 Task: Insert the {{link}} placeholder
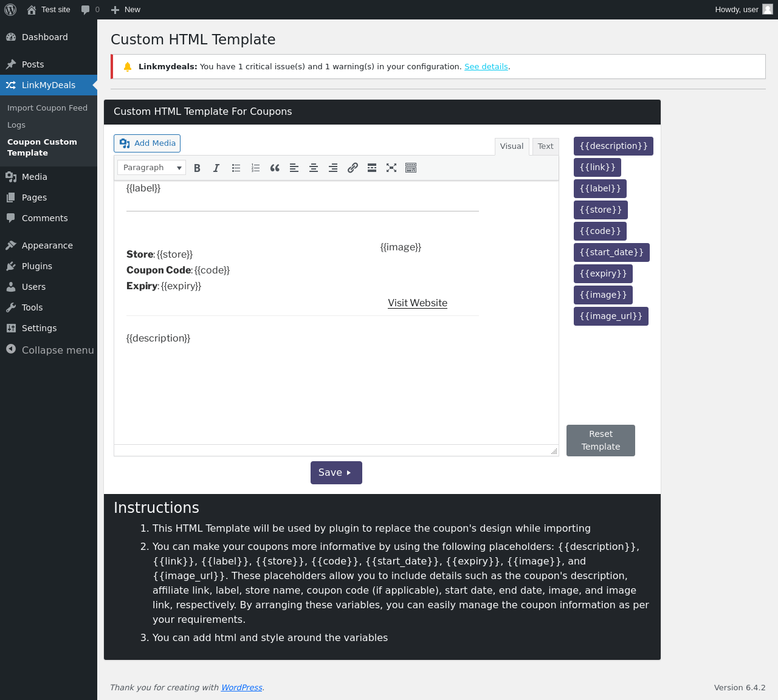597,167
